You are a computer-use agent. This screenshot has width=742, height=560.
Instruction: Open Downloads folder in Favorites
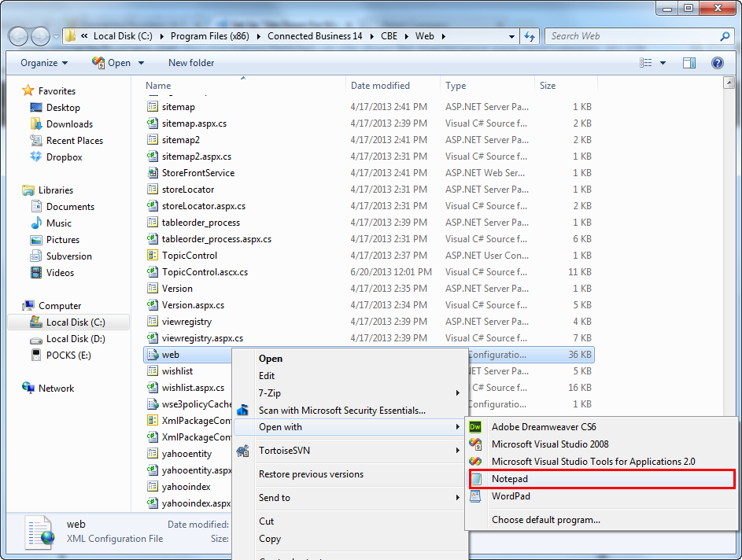(69, 124)
